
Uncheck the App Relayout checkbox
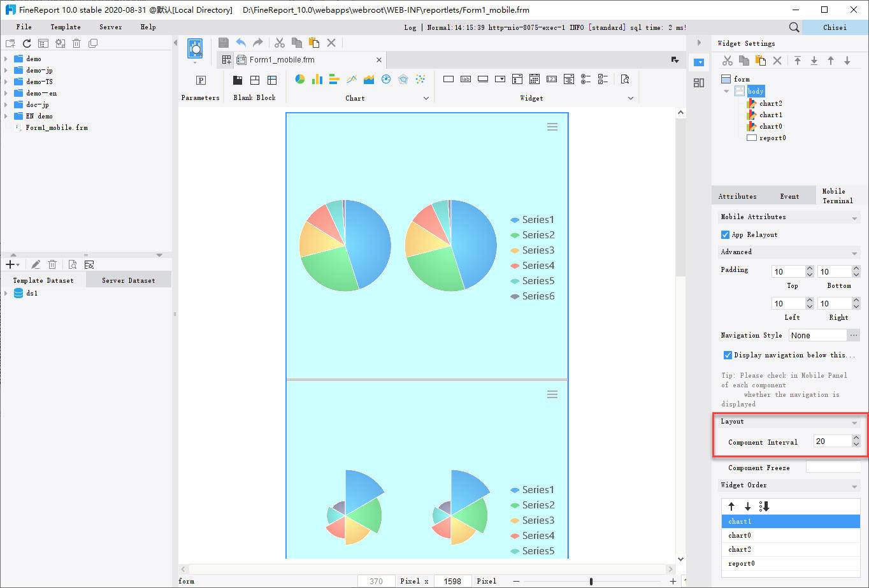pyautogui.click(x=725, y=234)
